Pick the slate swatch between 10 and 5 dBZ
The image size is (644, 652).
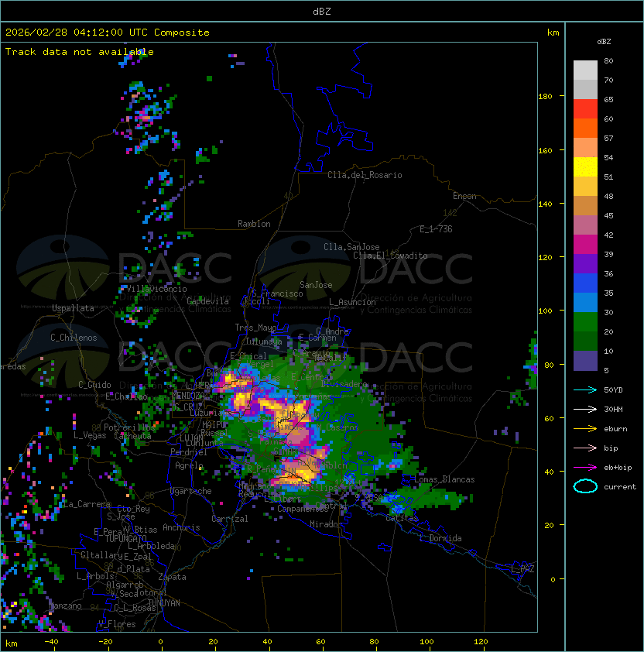(x=585, y=361)
